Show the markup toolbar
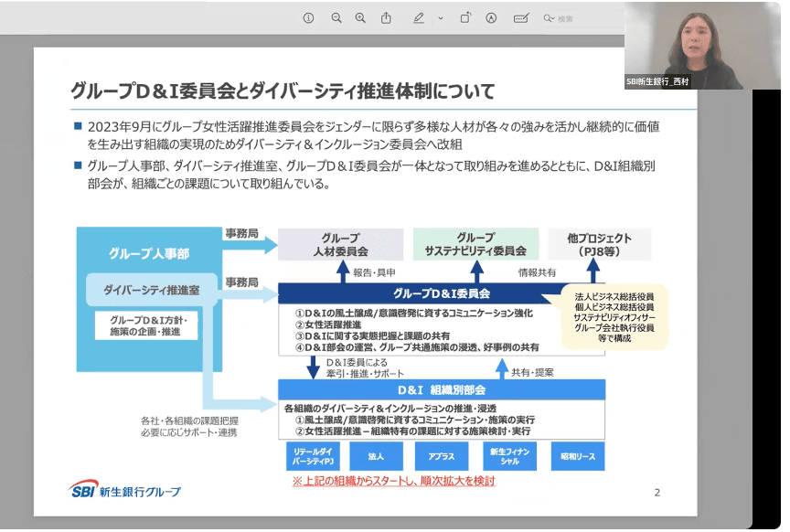 [491, 17]
